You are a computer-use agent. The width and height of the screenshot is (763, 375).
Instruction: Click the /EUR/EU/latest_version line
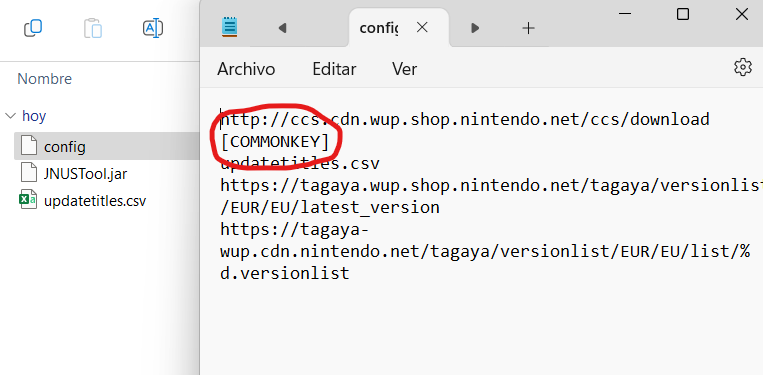(330, 208)
